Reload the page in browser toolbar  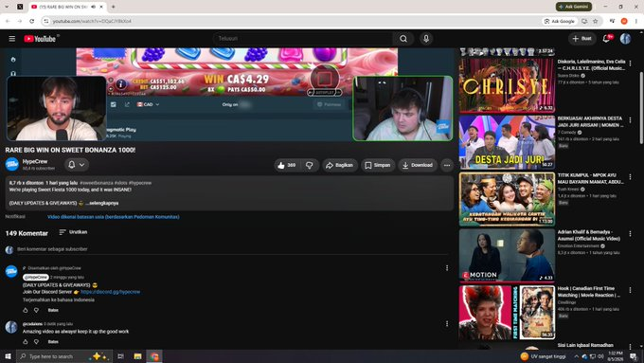point(31,21)
